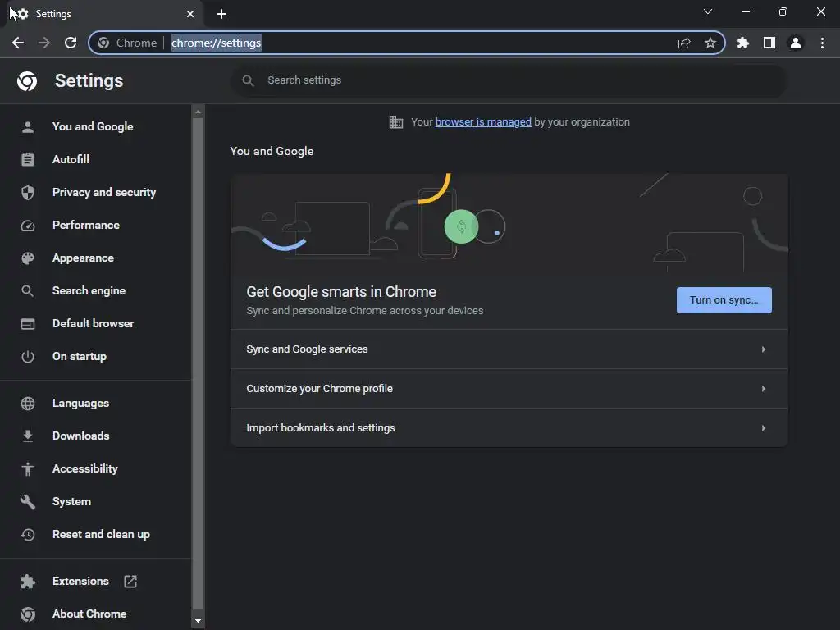Viewport: 840px width, 630px height.
Task: Click the wrench icon beside System
Action: [x=28, y=502]
